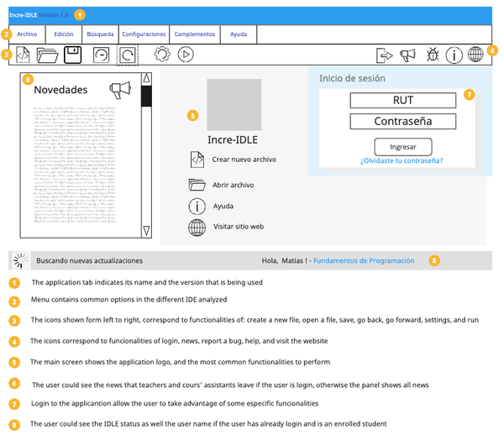The height and width of the screenshot is (440, 504).
Task: Click ¿Olvidaste tu contraseña? link
Action: pos(402,160)
